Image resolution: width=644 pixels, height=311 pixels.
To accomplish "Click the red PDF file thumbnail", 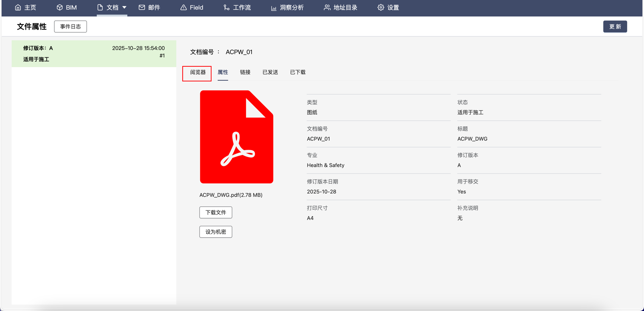I will pyautogui.click(x=237, y=137).
